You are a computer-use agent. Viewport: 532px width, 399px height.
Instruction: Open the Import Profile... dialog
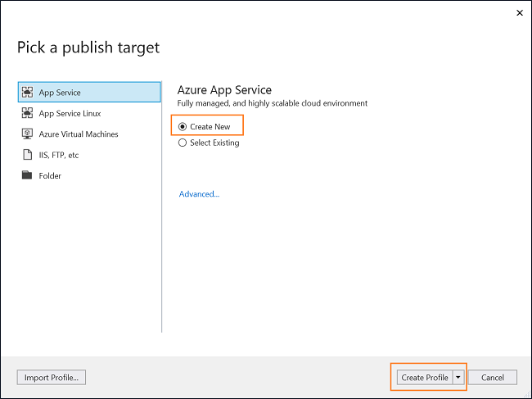52,377
